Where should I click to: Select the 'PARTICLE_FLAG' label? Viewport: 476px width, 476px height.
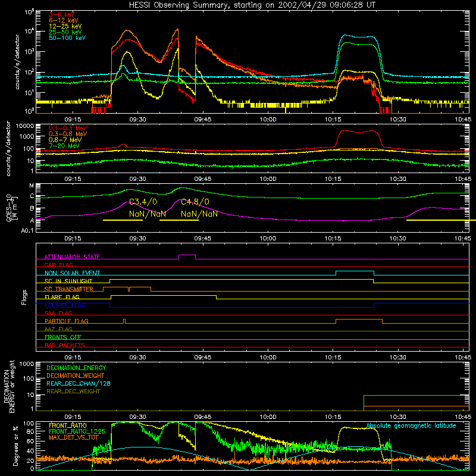pos(67,321)
